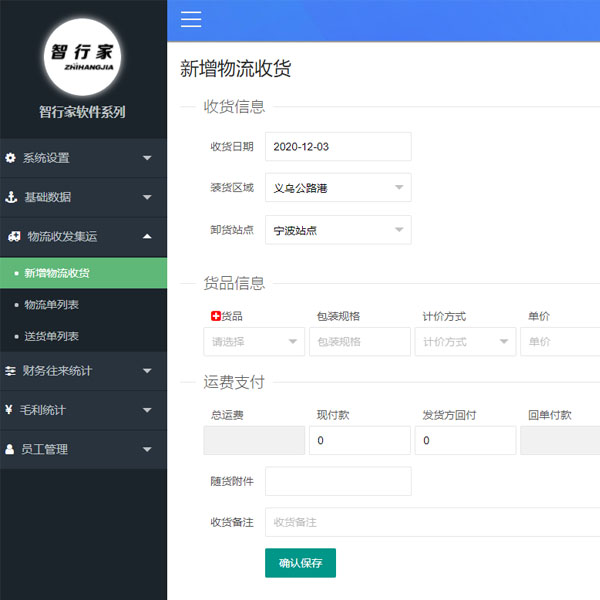Click the hamburger menu icon in header
The width and height of the screenshot is (600, 600).
click(x=191, y=19)
